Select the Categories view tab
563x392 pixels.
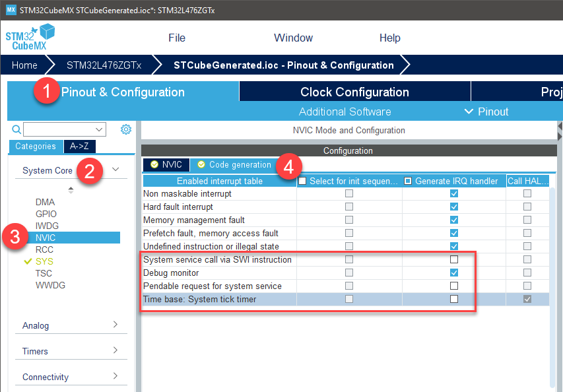[36, 146]
